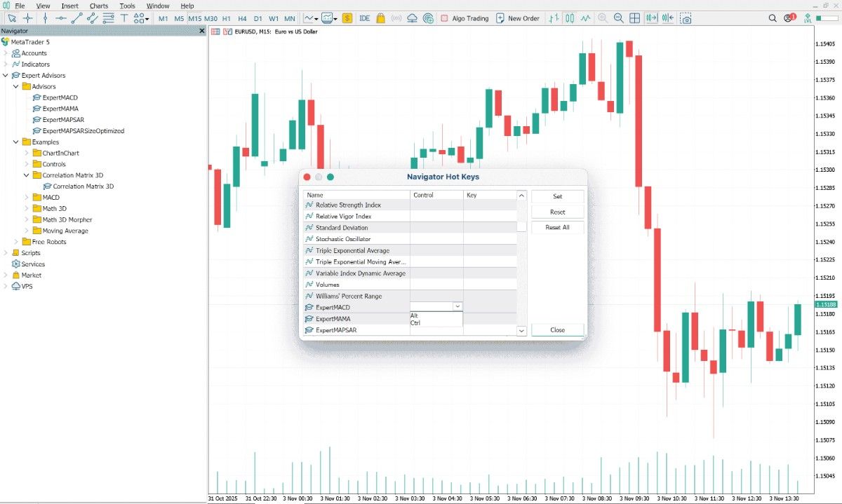Image resolution: width=842 pixels, height=504 pixels.
Task: Select the text label tool
Action: [125, 18]
